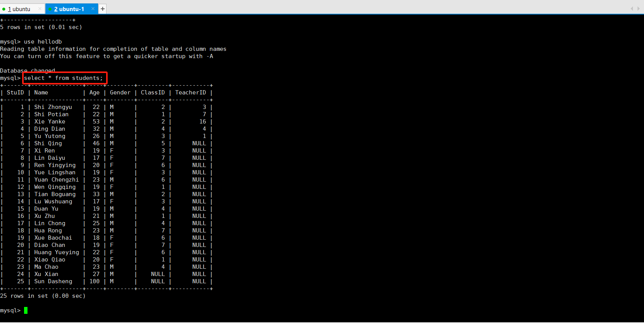Viewport: 644px width, 323px height.
Task: Click the name "Ren Yingying"
Action: click(x=55, y=165)
